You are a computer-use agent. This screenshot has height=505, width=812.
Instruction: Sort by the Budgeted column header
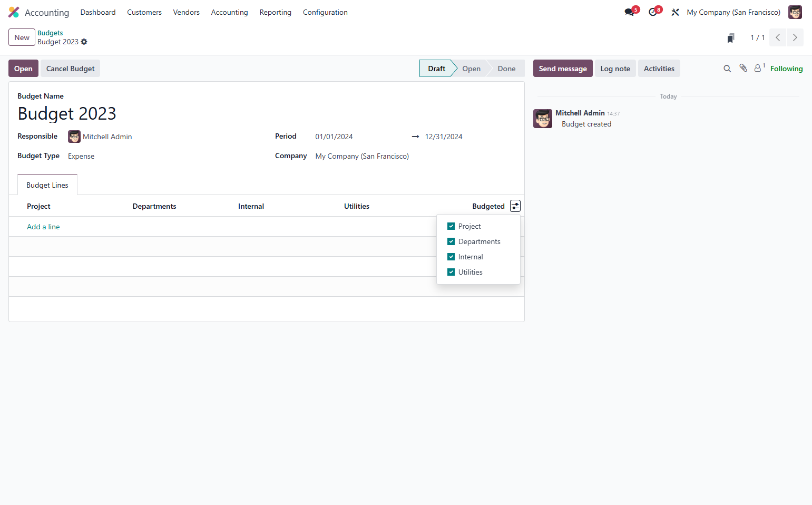488,206
